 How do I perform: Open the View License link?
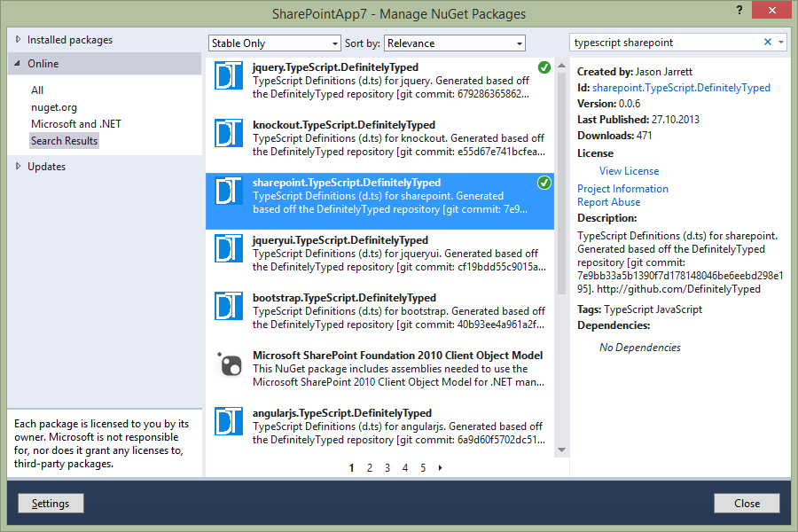tap(629, 171)
